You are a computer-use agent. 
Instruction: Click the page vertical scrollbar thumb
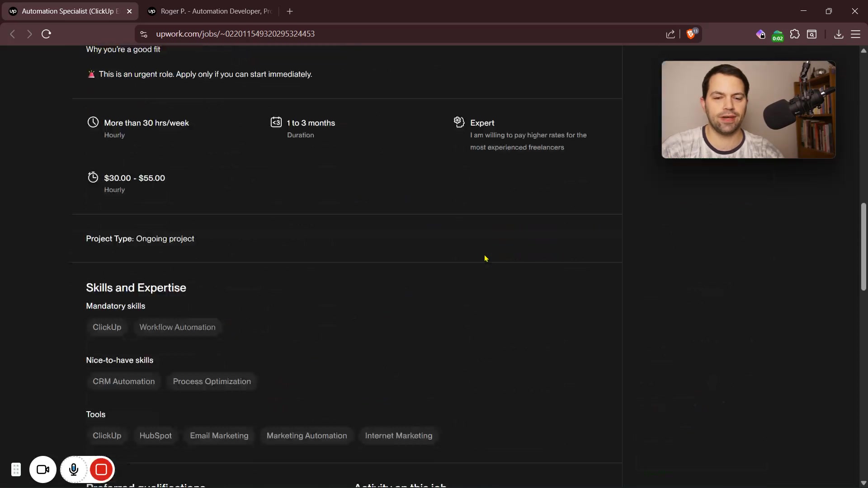click(863, 246)
